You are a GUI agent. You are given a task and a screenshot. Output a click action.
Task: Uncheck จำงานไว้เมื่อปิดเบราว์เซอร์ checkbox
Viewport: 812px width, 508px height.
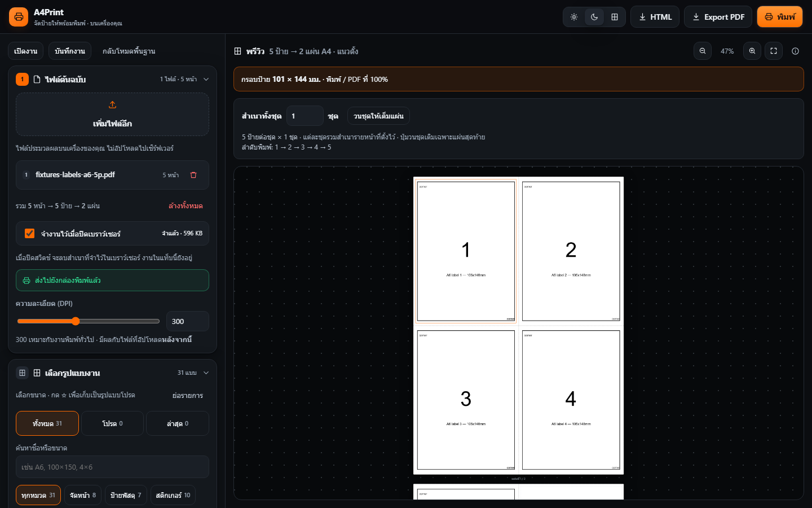30,233
